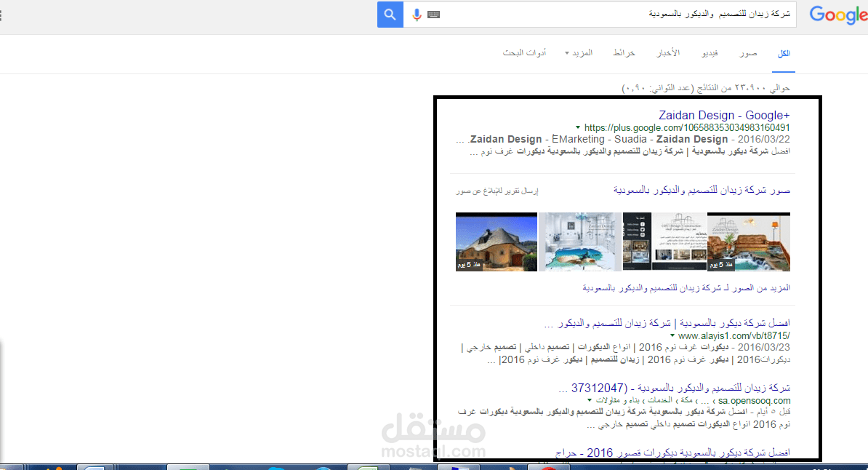
Task: Click the date 2016/03/22 in first snippet
Action: point(764,139)
